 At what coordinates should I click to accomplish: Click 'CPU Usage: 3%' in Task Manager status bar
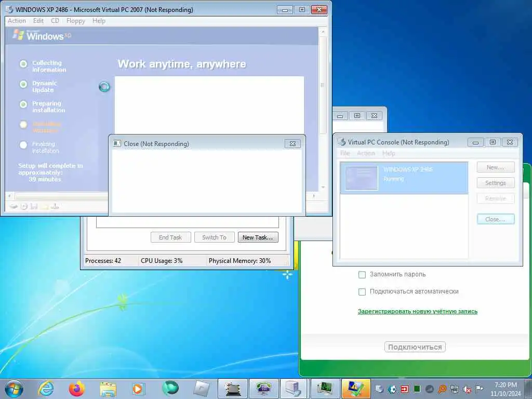click(162, 261)
